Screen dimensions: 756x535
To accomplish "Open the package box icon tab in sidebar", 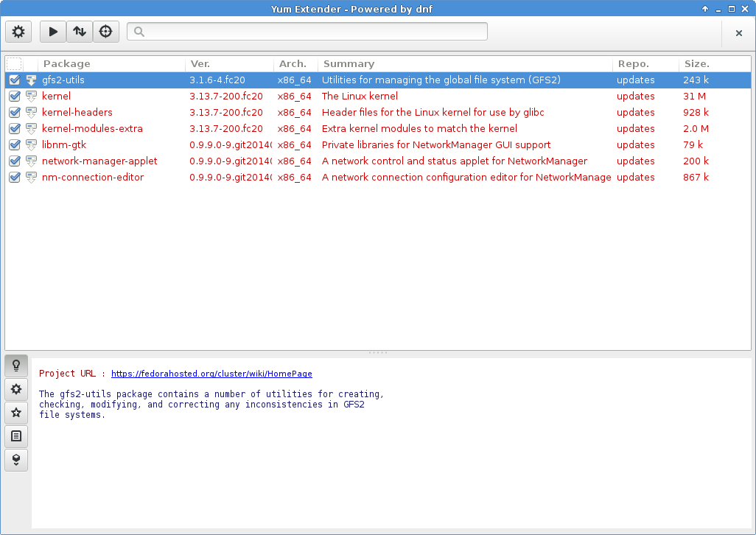I will point(16,460).
